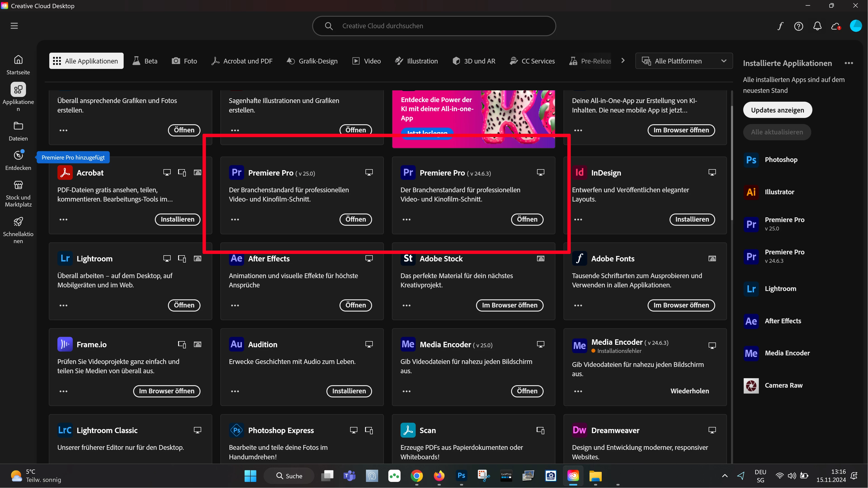The height and width of the screenshot is (488, 868).
Task: Launch Illustrator from installed apps list
Action: pyautogui.click(x=779, y=192)
